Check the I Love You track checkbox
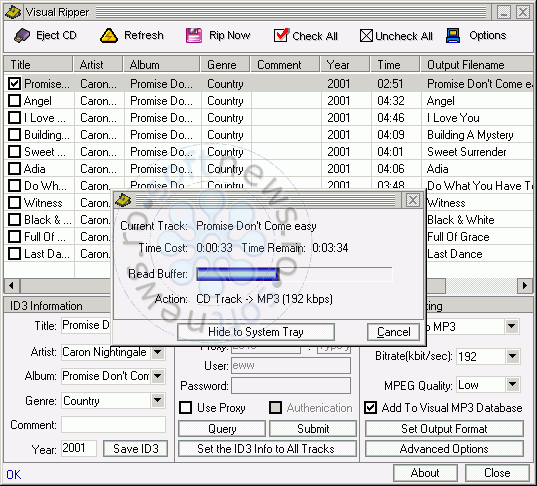The height and width of the screenshot is (486, 537). pyautogui.click(x=14, y=117)
